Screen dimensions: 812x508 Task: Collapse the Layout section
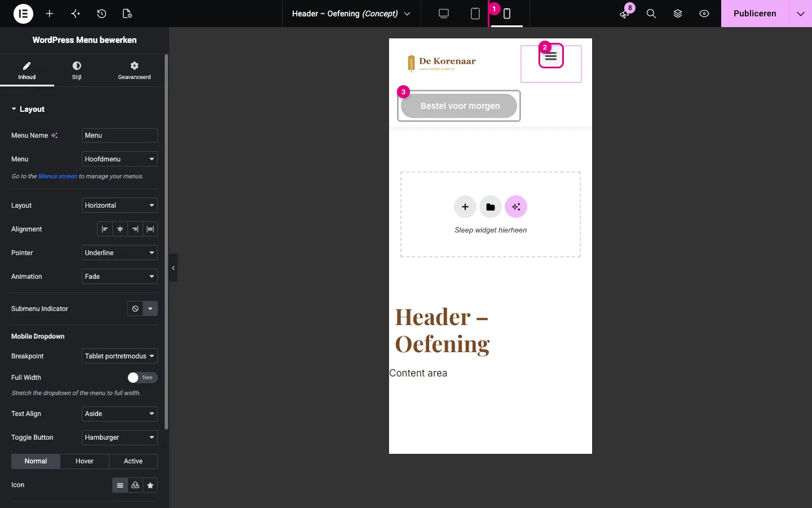[28, 109]
